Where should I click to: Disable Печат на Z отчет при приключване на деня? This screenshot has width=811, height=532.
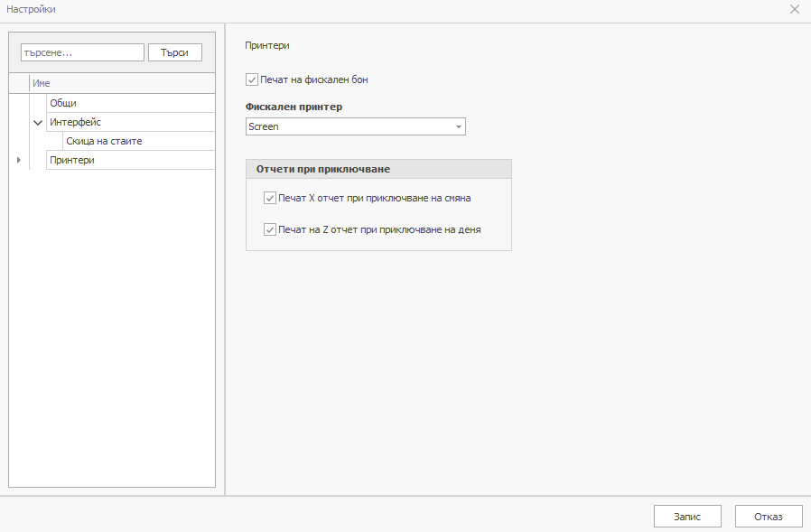click(x=269, y=229)
